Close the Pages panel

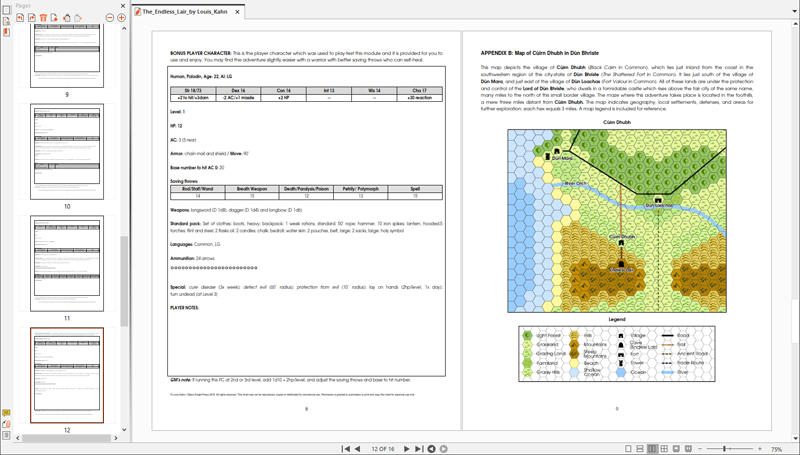124,5
